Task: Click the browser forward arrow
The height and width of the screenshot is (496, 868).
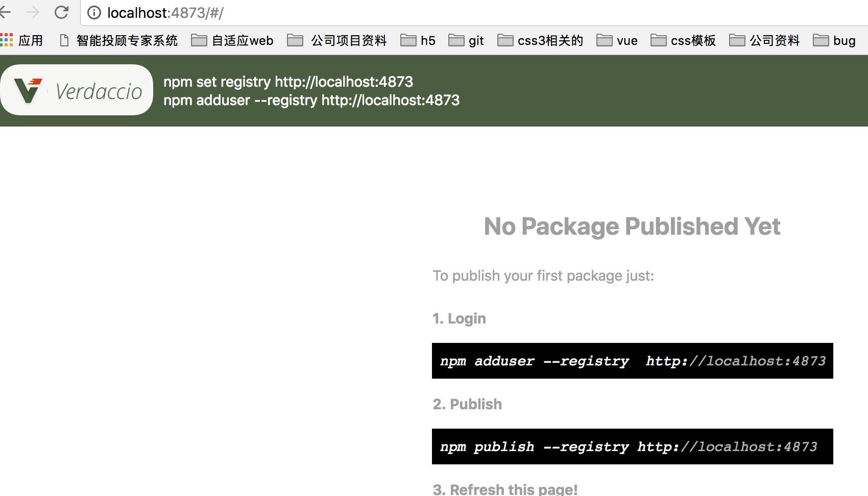Action: click(x=33, y=12)
